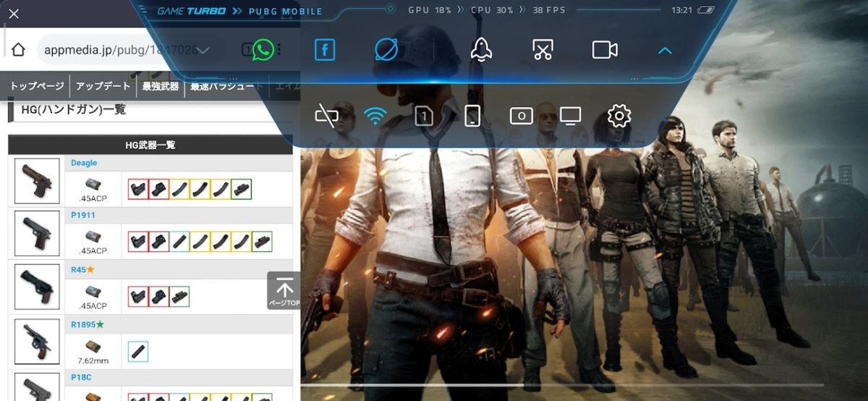
Task: Select the アップデート tab
Action: [x=103, y=86]
